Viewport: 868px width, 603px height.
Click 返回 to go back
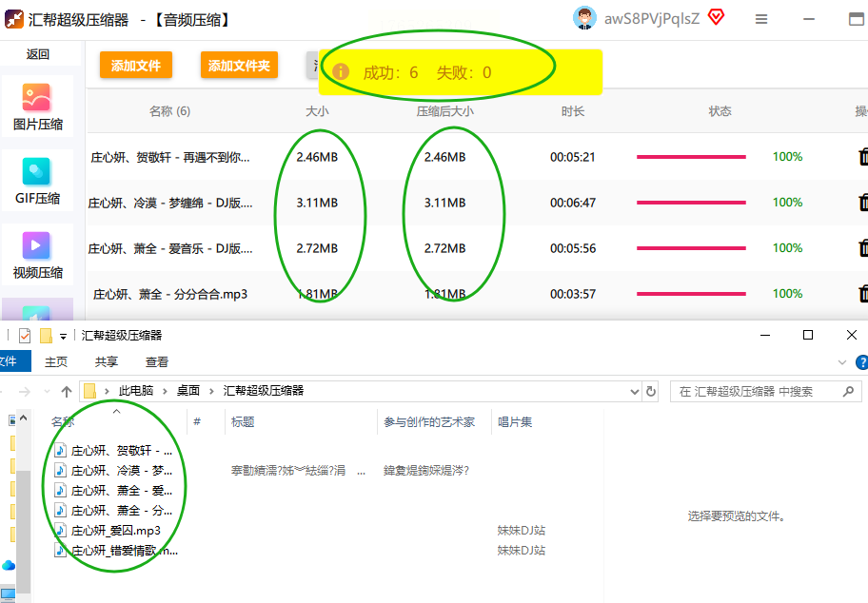point(38,54)
